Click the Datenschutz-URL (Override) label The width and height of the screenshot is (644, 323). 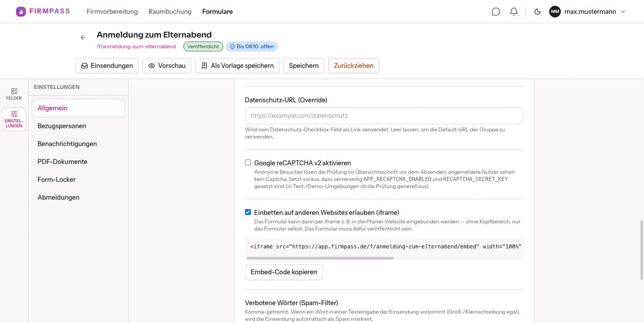(286, 100)
